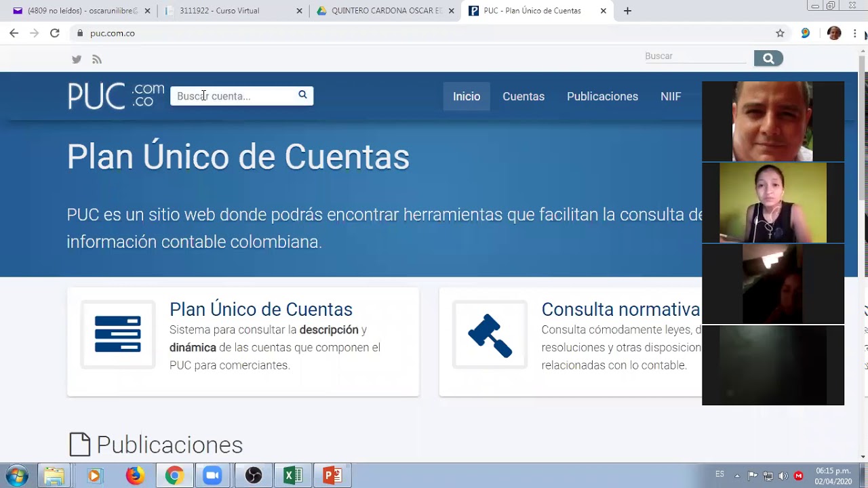
Task: Click the Twitter bird icon
Action: [77, 60]
